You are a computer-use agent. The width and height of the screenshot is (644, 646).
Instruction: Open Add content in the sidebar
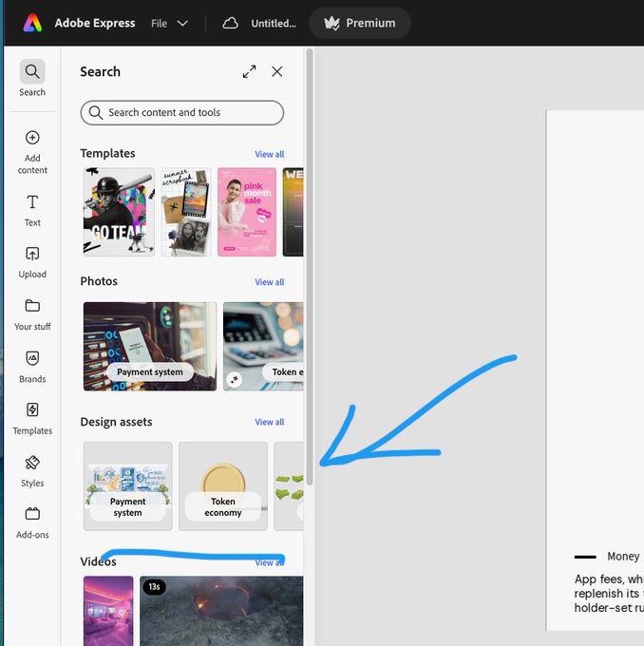[32, 152]
